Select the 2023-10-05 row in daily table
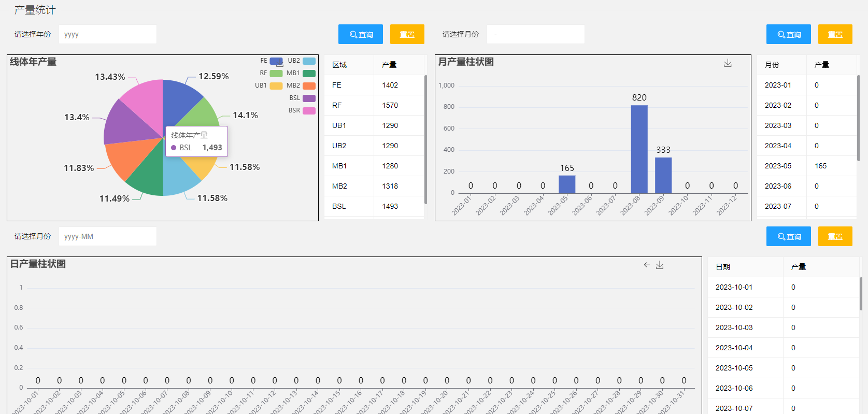Image resolution: width=868 pixels, height=414 pixels. pyautogui.click(x=784, y=368)
